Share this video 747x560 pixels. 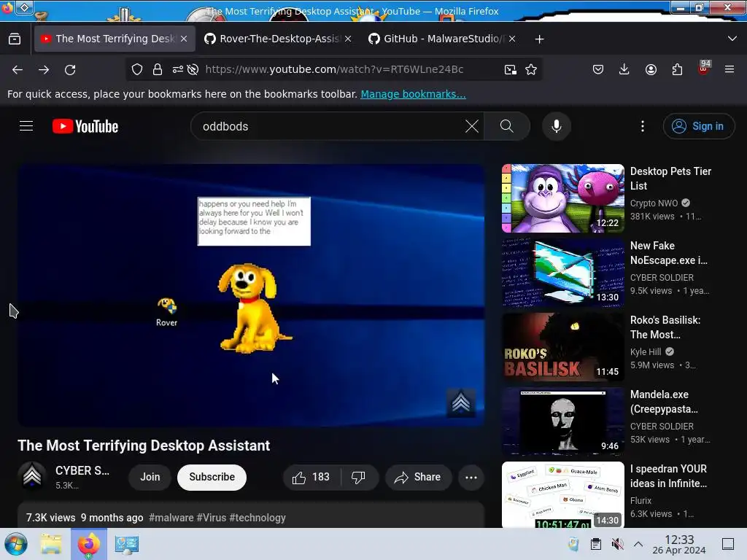pyautogui.click(x=418, y=477)
